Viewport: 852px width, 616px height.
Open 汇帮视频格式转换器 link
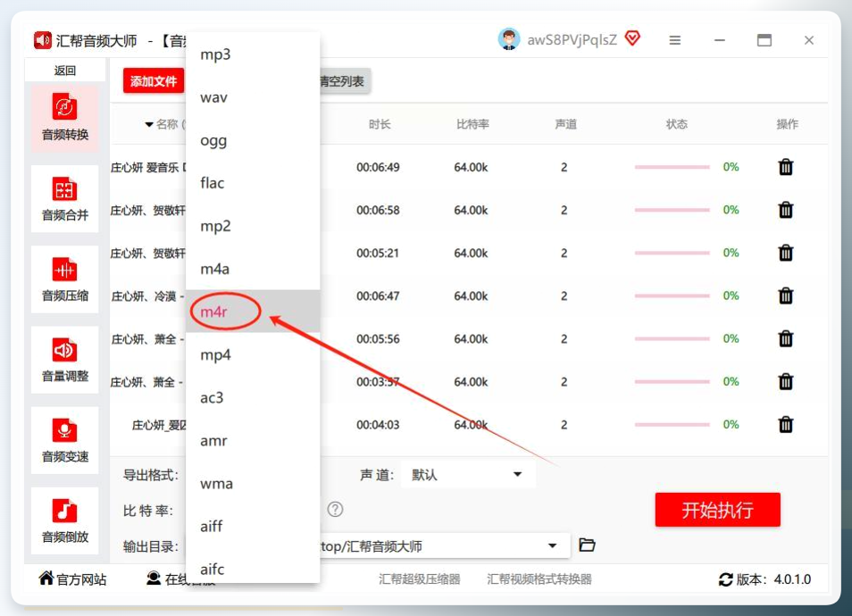(x=539, y=579)
